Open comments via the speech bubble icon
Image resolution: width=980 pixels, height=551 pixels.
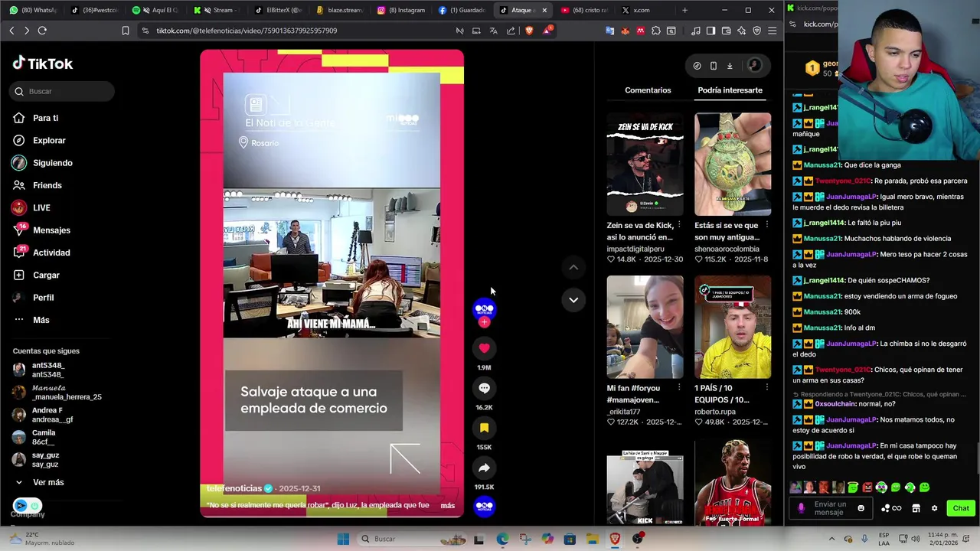[484, 388]
